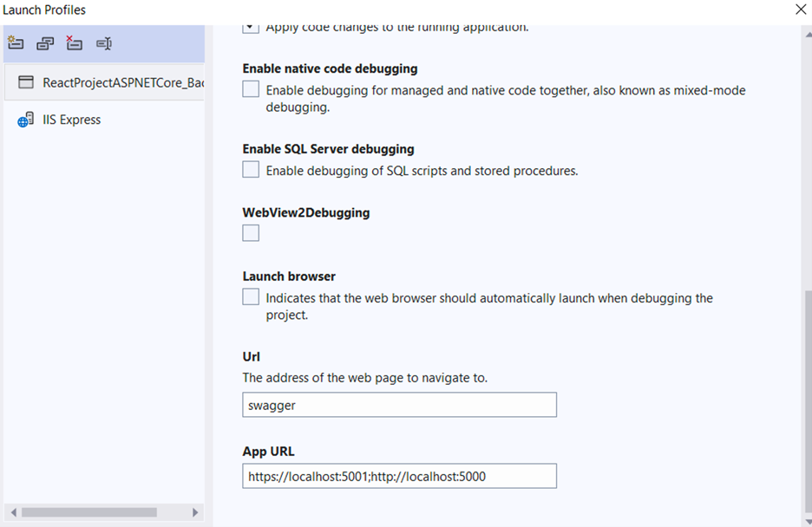Toggle the SQL Server debugging checkbox
This screenshot has height=527, width=812.
click(251, 170)
